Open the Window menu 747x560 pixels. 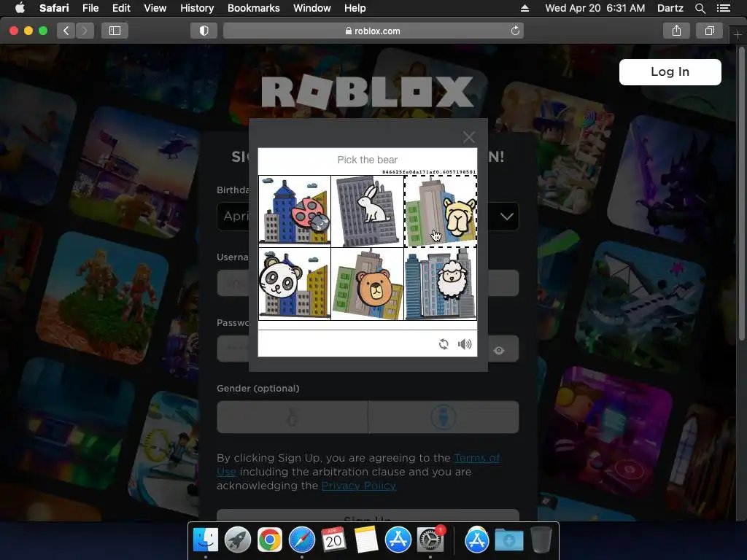click(312, 8)
